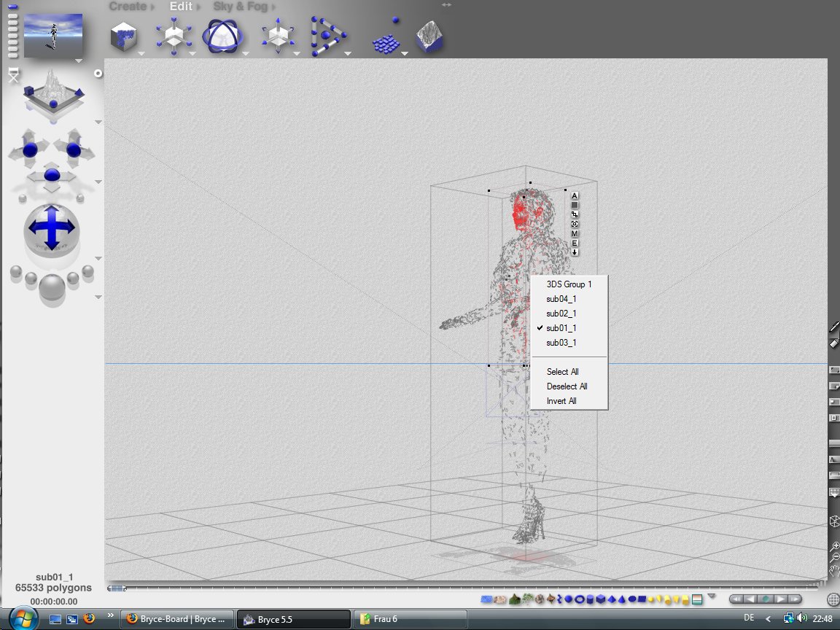
Task: Click the small ring indicator near the view control
Action: pos(98,74)
